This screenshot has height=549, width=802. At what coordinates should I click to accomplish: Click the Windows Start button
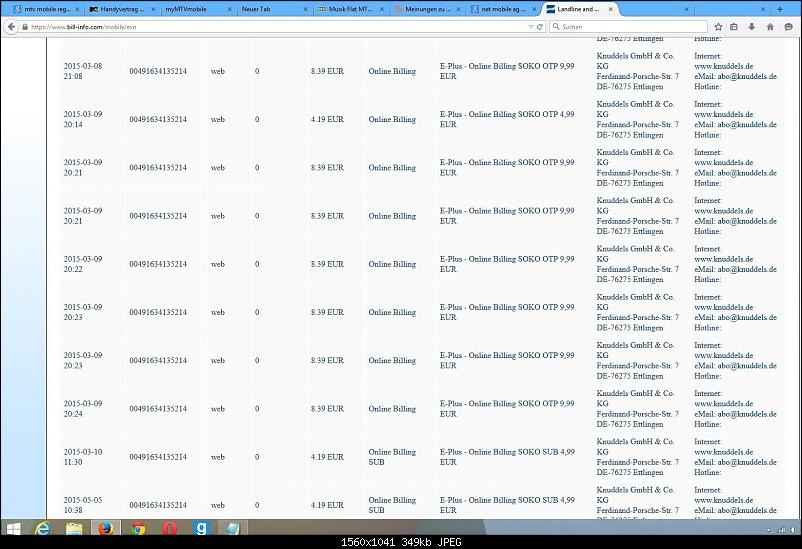pos(14,529)
